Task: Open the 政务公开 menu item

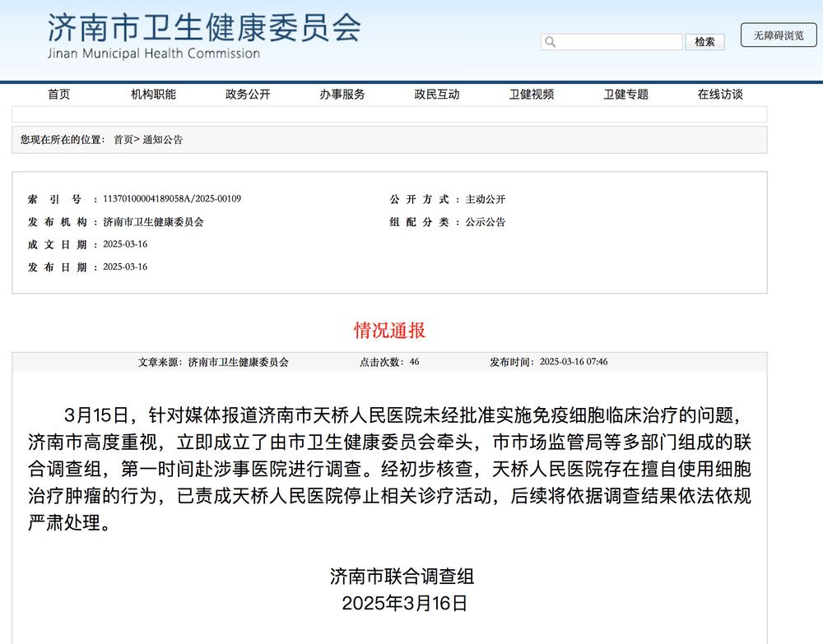Action: tap(248, 94)
